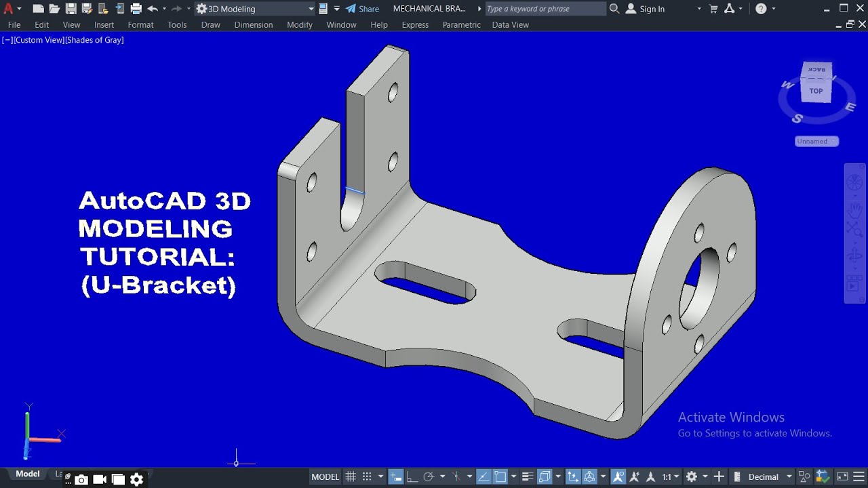Click the S compass direction on ViewCube
Viewport: 868px width, 488px height.
(798, 119)
